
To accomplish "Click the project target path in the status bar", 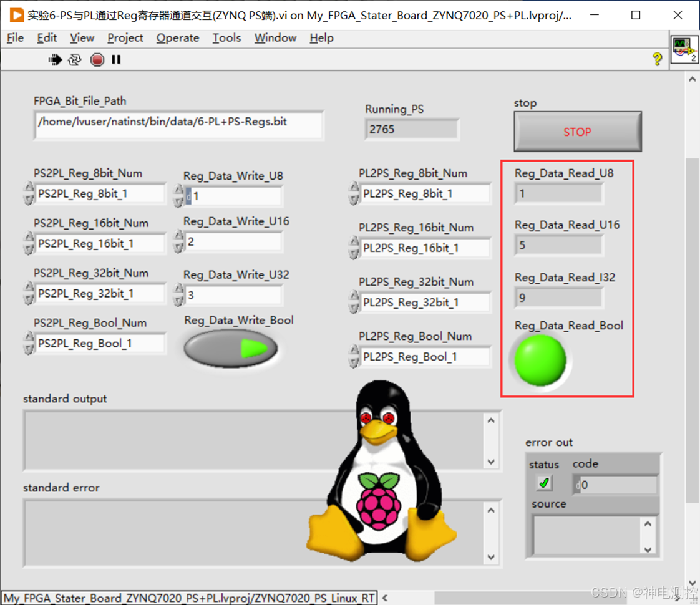I will point(189,598).
